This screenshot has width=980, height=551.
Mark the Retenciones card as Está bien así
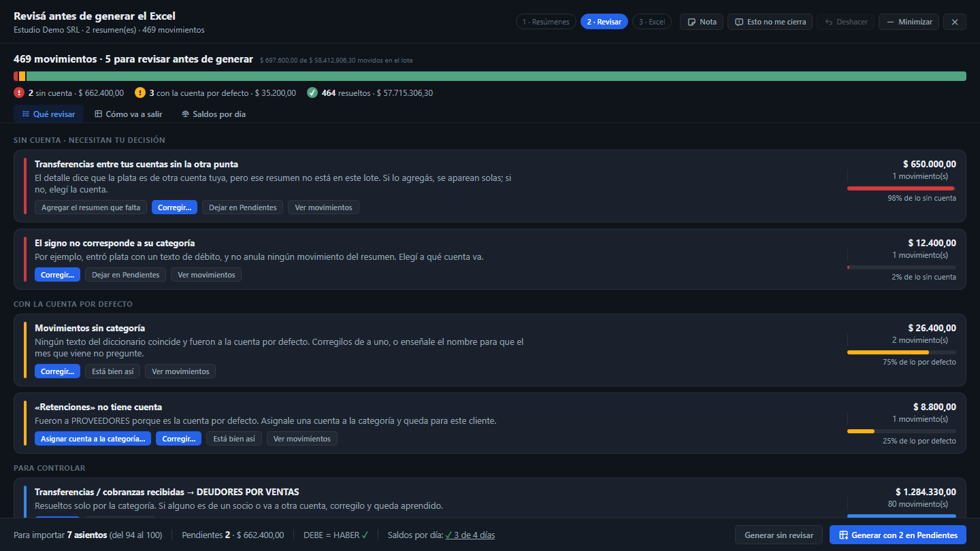[234, 439]
